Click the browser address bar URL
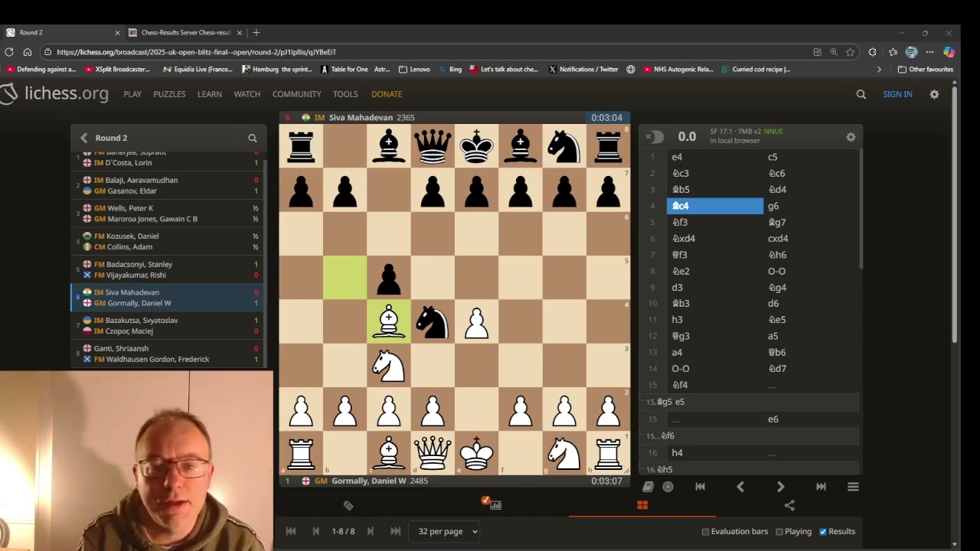Image resolution: width=980 pixels, height=551 pixels. coord(196,52)
